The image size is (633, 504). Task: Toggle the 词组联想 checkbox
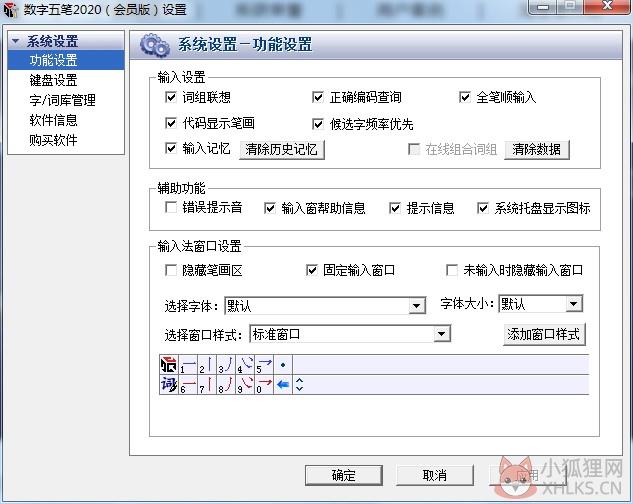click(171, 97)
